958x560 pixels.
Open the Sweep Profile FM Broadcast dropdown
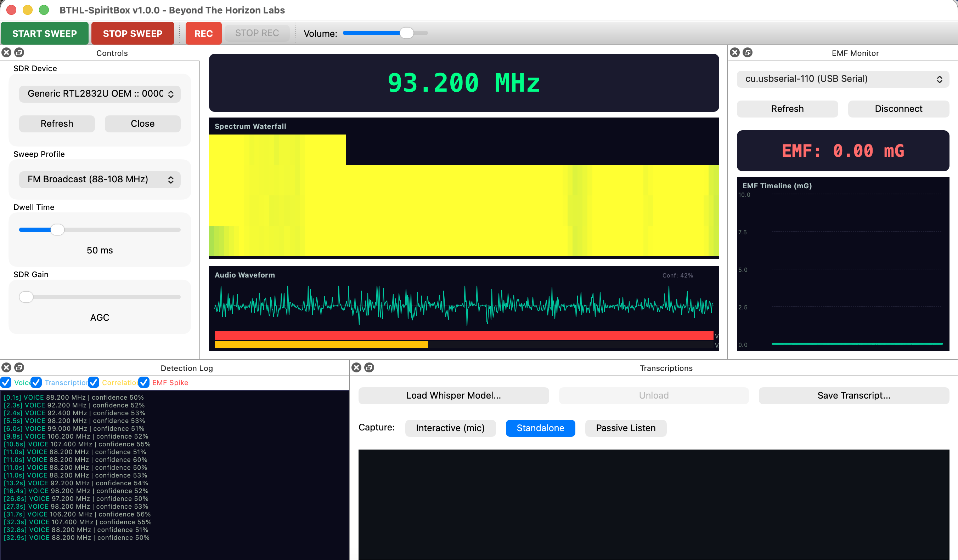100,179
